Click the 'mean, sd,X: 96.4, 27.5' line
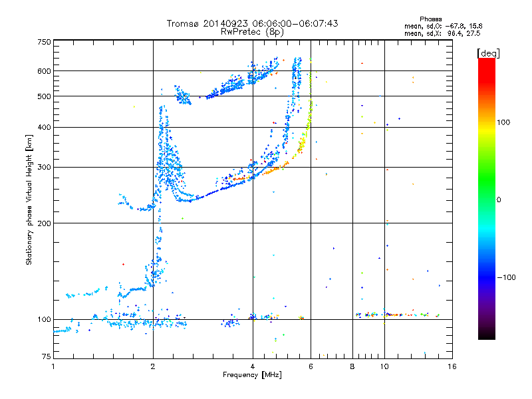532x399 pixels. [442, 33]
